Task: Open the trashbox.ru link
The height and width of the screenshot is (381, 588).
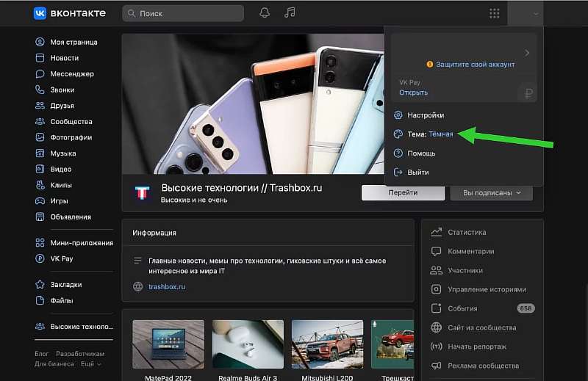Action: (166, 286)
